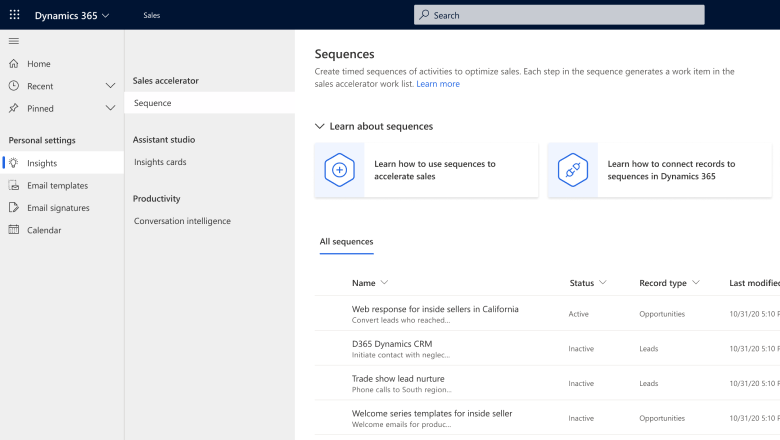Click Leads record type of D365 Dynamics CRM
The height and width of the screenshot is (440, 780).
tap(649, 349)
